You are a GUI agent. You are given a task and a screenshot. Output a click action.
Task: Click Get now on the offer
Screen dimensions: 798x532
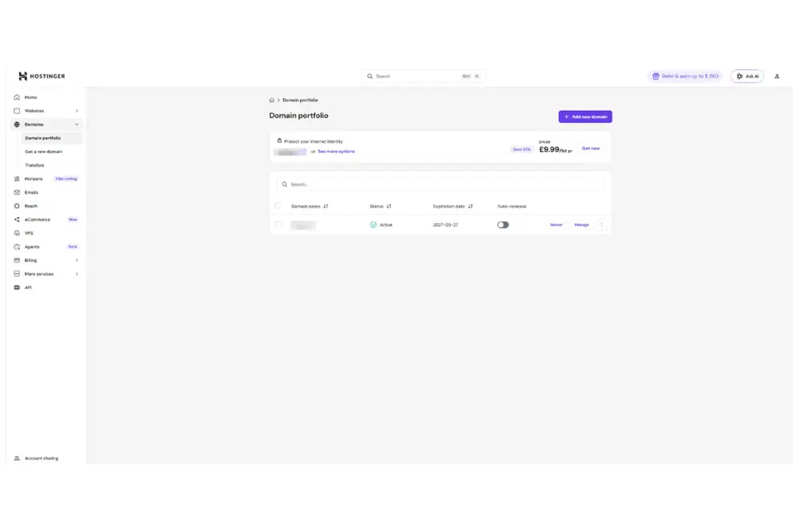coord(591,148)
